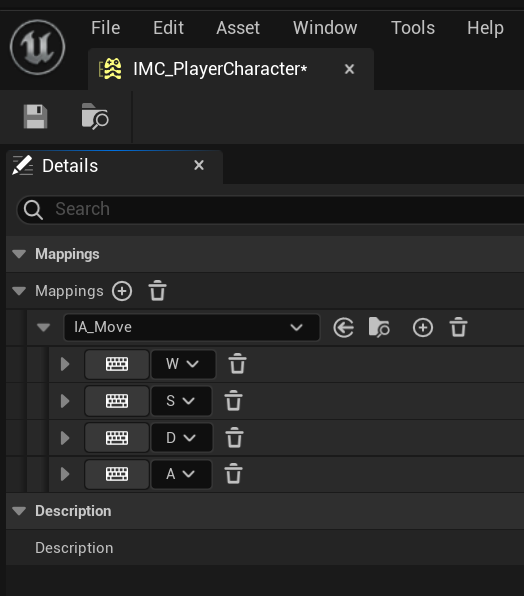Open the S key dropdown
This screenshot has width=524, height=596.
coord(182,401)
